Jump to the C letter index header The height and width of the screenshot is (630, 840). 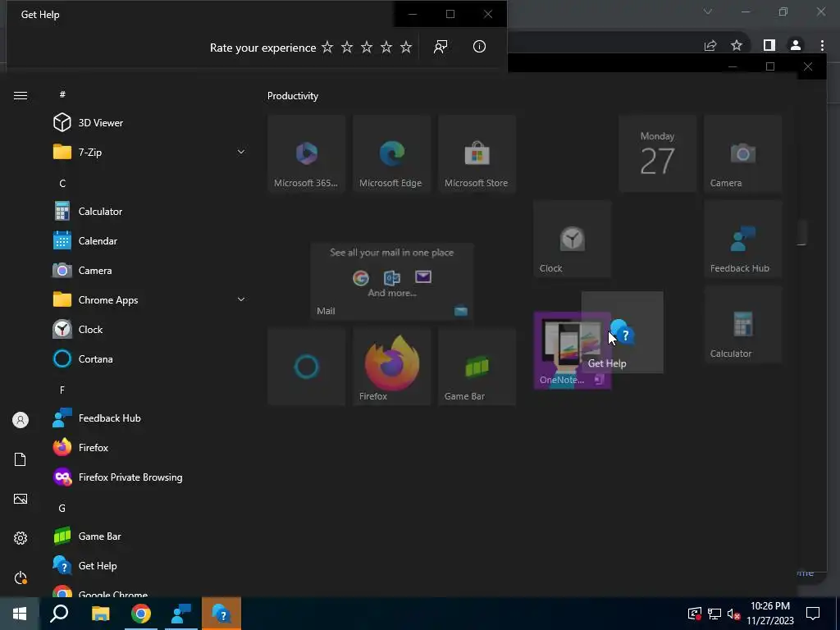coord(62,183)
